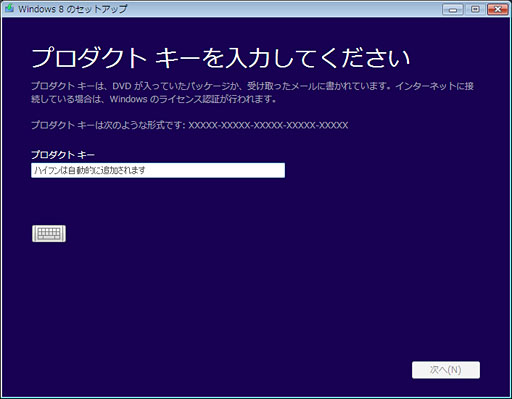Click the Windows 8 setup title bar icon

coord(9,8)
